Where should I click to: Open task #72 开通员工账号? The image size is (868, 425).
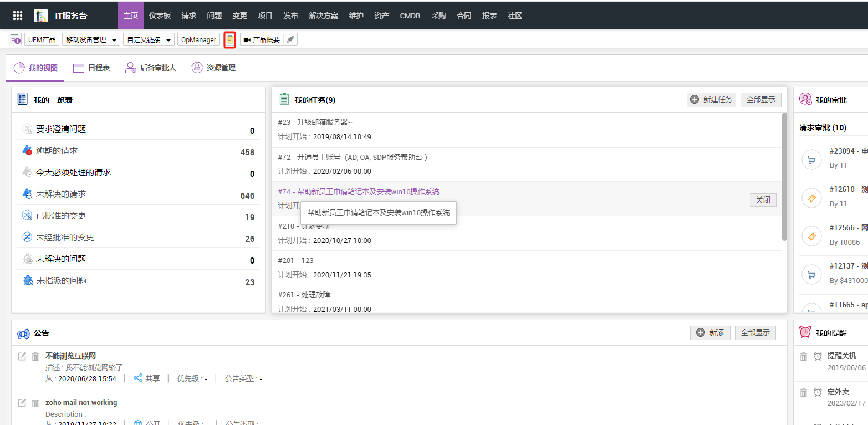pos(353,157)
